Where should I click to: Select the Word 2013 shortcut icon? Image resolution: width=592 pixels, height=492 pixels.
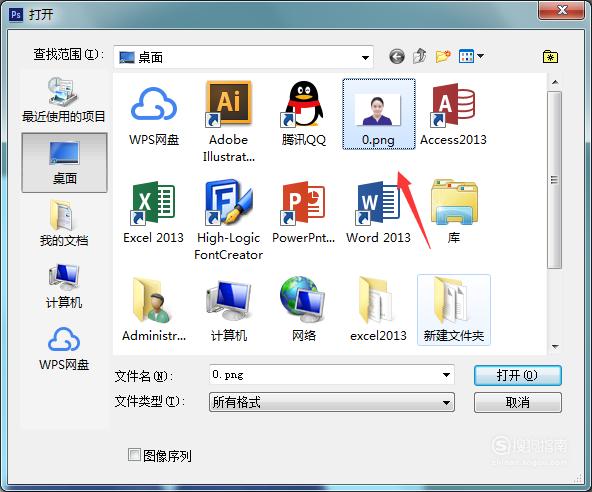click(x=378, y=202)
